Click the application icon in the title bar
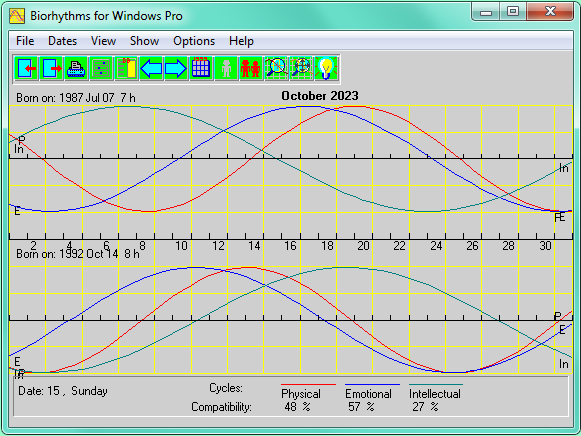581x436 pixels. point(17,16)
